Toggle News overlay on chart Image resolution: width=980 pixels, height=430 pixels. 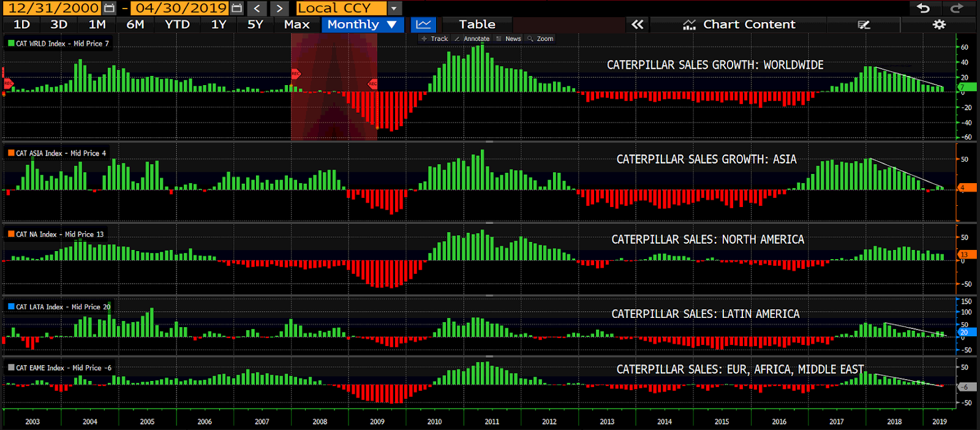(508, 39)
